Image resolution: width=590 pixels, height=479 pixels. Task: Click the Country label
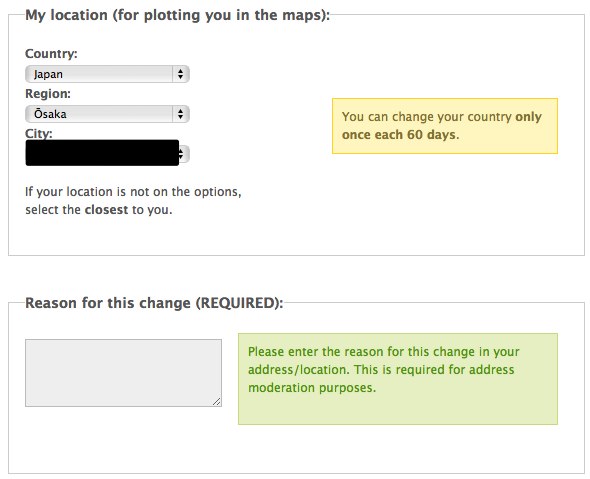tap(51, 54)
